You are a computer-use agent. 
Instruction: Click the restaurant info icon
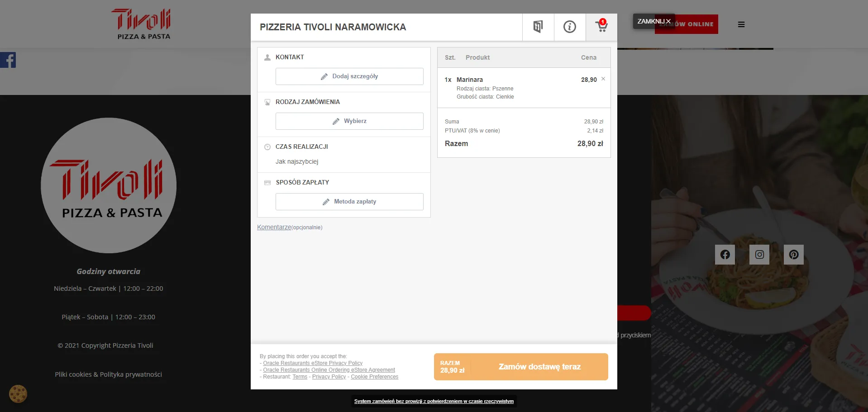[569, 27]
